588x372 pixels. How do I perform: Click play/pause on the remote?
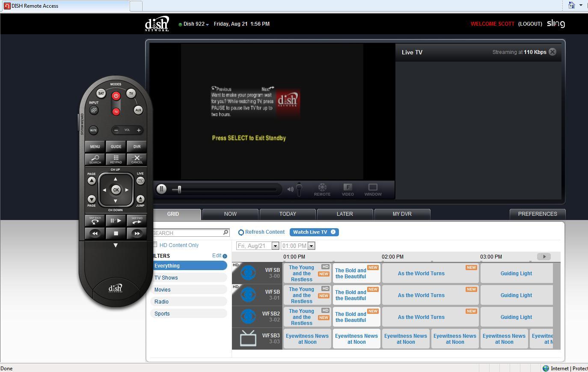(x=116, y=220)
